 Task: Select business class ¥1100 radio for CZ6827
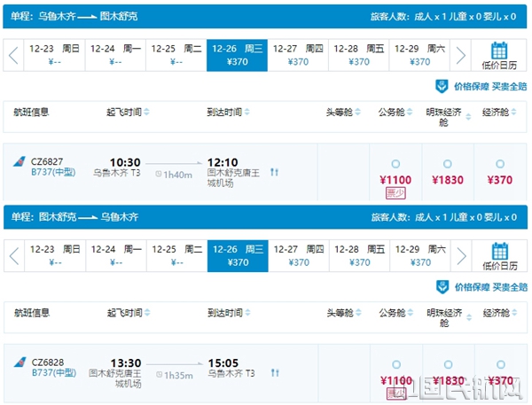point(395,164)
